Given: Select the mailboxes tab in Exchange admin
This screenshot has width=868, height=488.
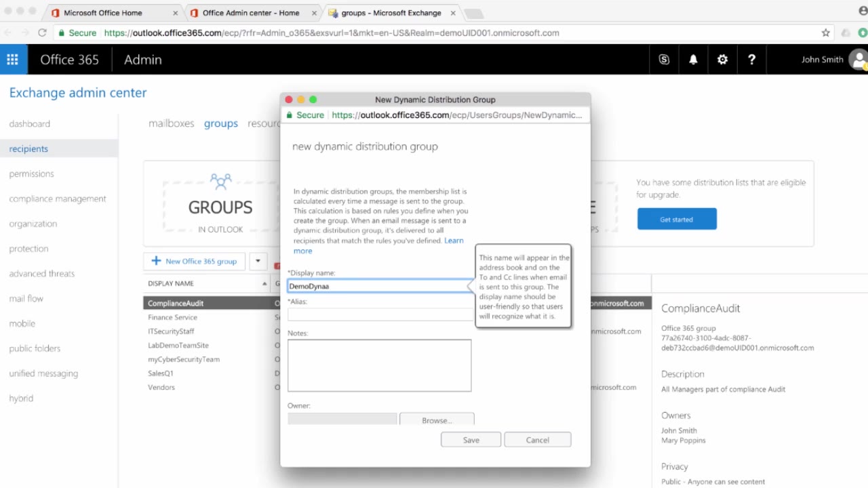Looking at the screenshot, I should tap(171, 123).
